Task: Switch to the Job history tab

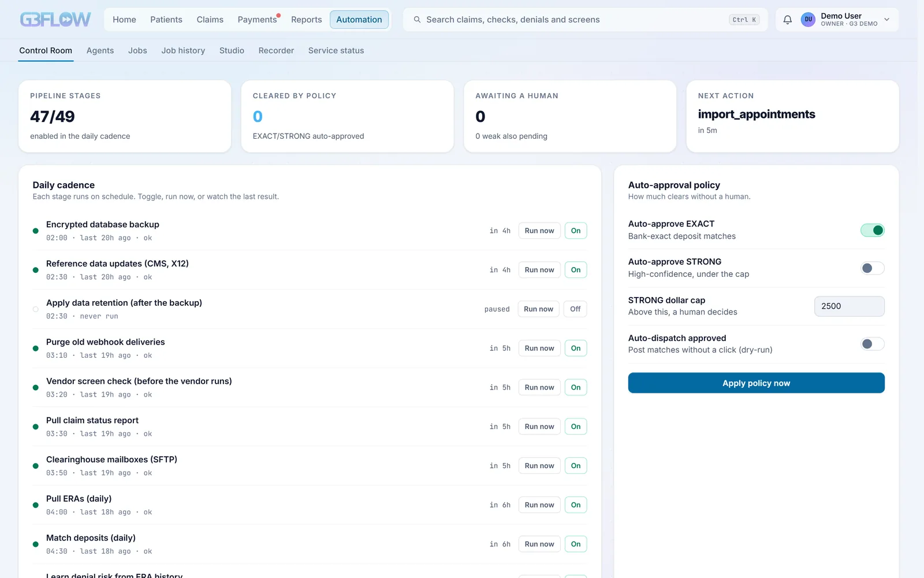Action: tap(183, 51)
